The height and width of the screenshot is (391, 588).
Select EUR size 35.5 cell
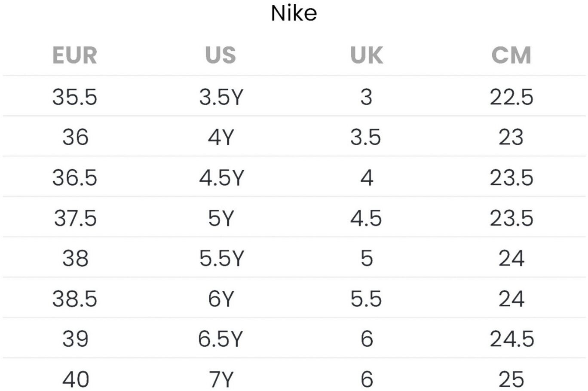pos(75,97)
